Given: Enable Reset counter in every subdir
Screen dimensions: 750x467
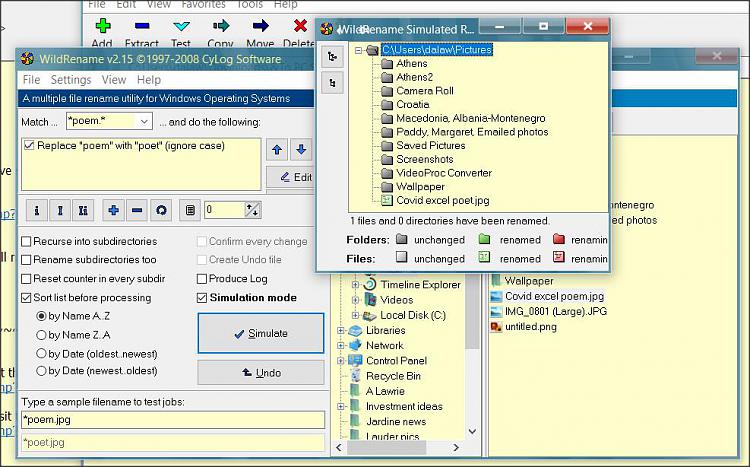Looking at the screenshot, I should [x=26, y=278].
